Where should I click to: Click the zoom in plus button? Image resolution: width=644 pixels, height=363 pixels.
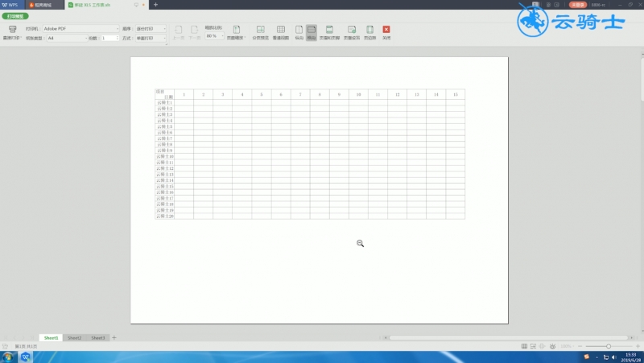pyautogui.click(x=638, y=346)
